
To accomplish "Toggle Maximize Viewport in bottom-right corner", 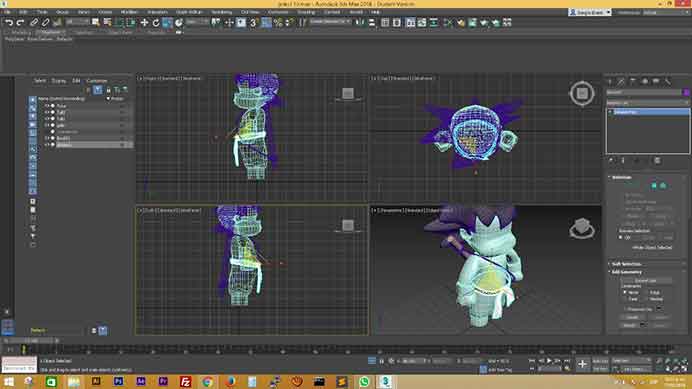I will [x=684, y=369].
